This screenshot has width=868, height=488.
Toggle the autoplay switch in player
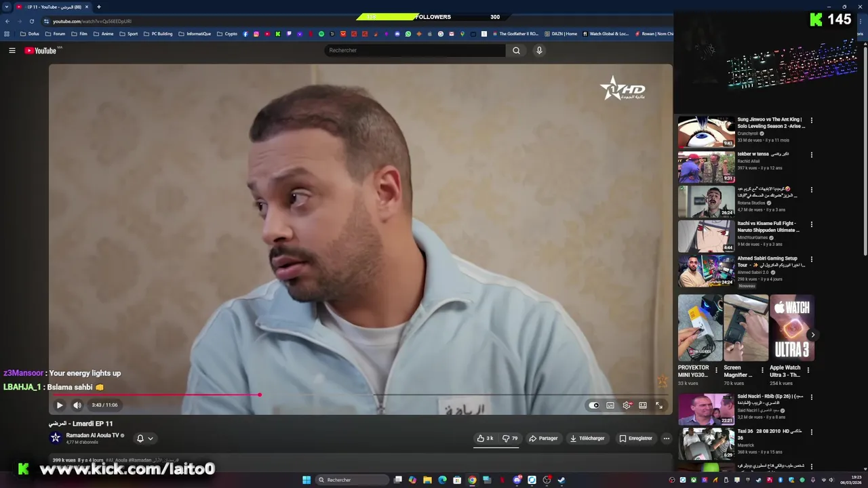tap(594, 405)
